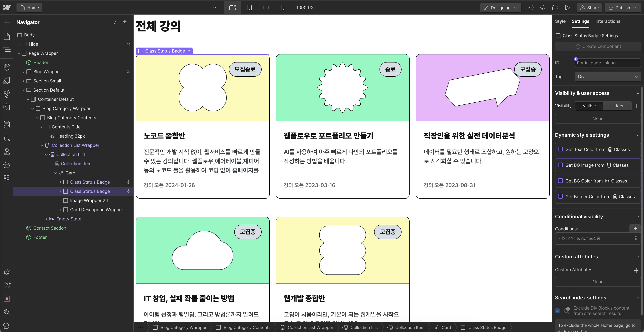The image size is (644, 332).
Task: Expand the Section Small tree node
Action: (23, 81)
